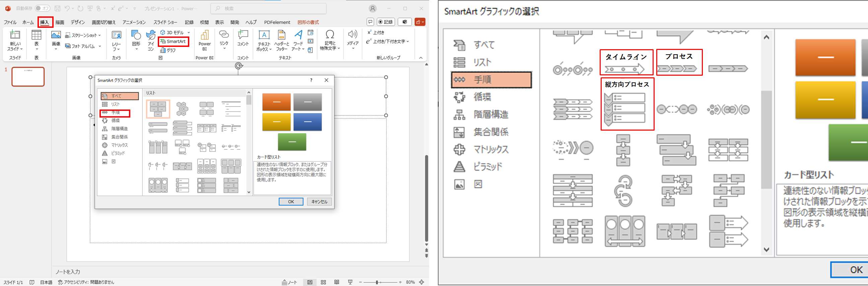This screenshot has width=868, height=286.
Task: Switch to 標準 normal view in status bar
Action: click(310, 282)
